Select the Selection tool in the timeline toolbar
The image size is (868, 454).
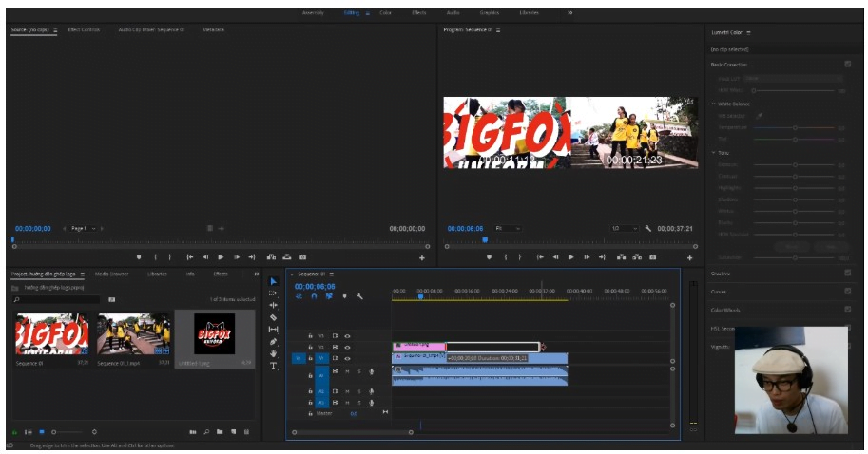click(x=273, y=281)
